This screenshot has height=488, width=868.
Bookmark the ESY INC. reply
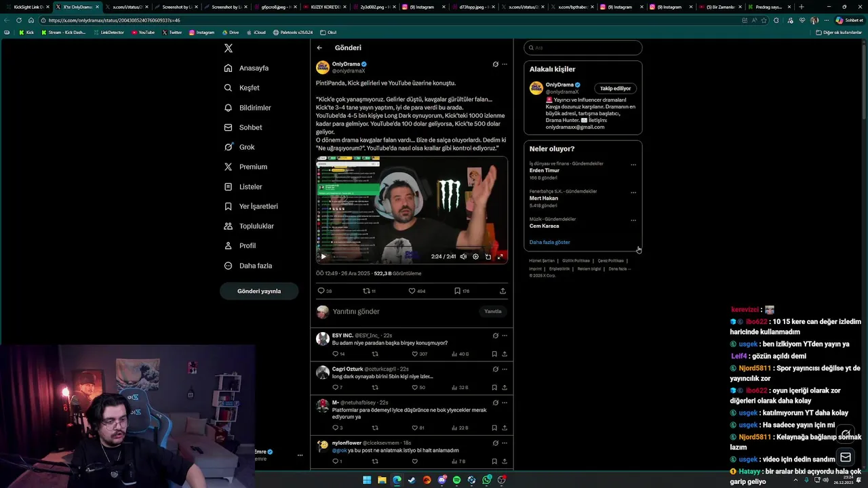coord(494,354)
